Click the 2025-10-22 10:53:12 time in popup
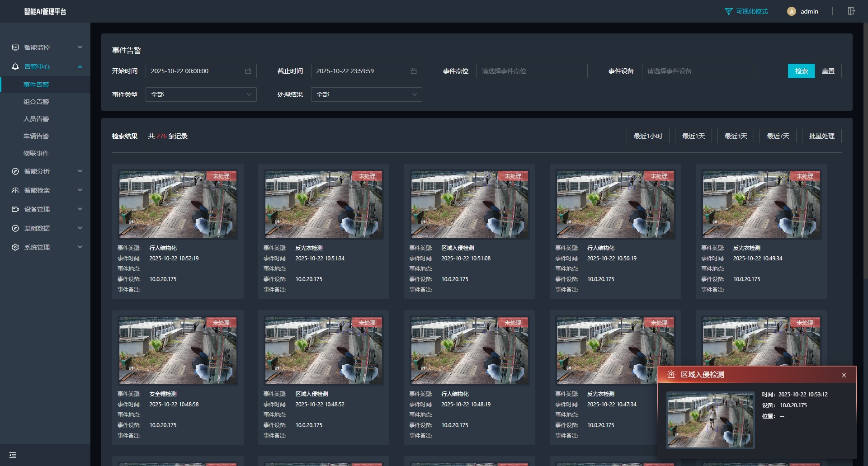This screenshot has width=868, height=466. coord(803,395)
